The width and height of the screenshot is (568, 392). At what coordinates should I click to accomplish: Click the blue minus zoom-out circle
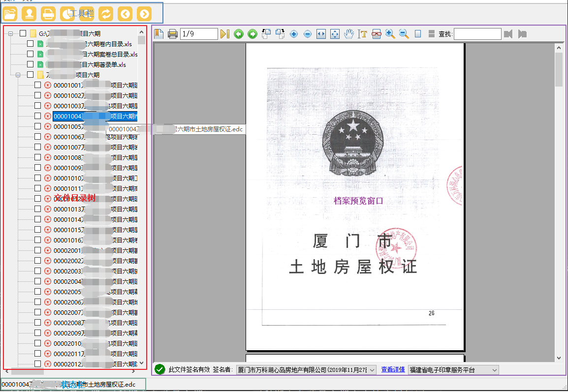[x=308, y=34]
